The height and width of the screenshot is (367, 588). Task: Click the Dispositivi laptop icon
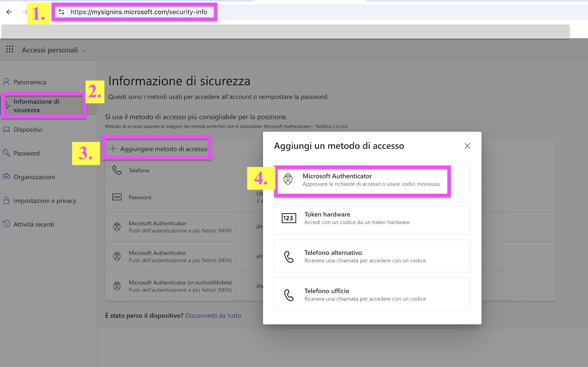point(6,129)
